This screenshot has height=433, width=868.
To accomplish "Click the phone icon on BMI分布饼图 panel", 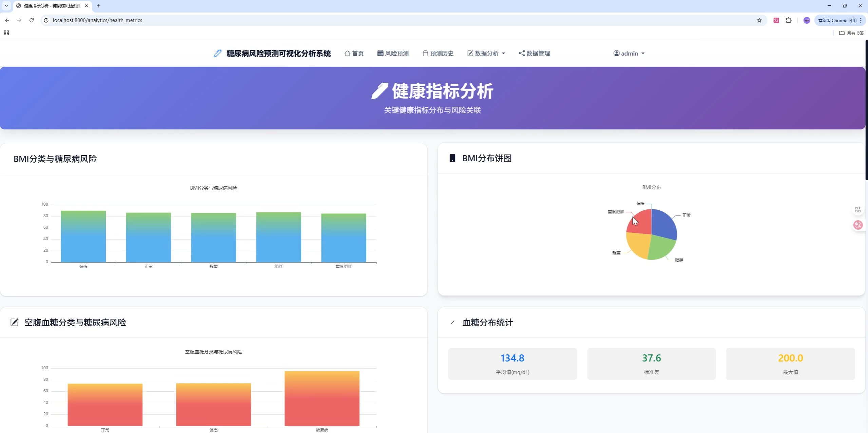I will 453,158.
